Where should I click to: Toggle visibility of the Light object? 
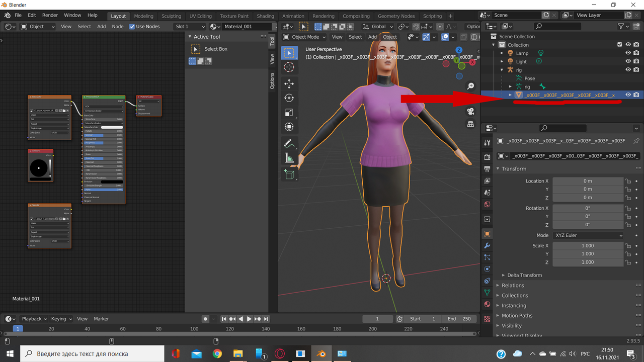pyautogui.click(x=628, y=61)
